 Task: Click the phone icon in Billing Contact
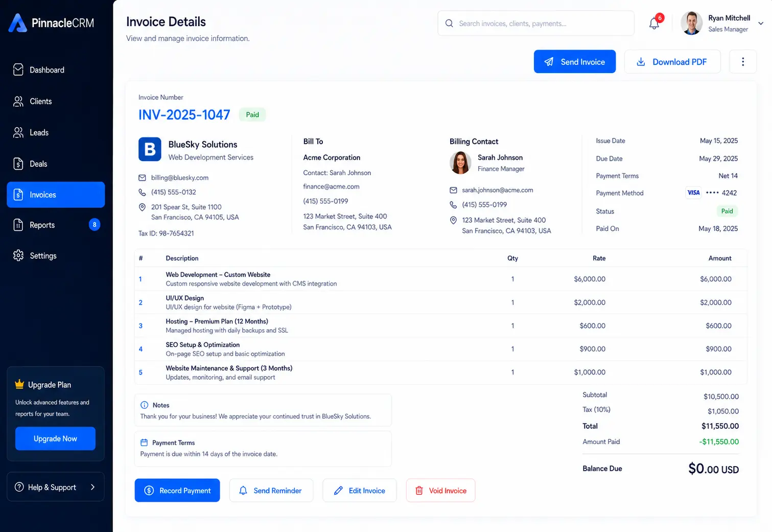453,205
